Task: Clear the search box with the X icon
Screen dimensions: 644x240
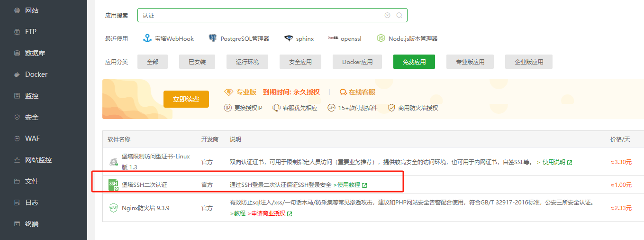Action: [x=387, y=15]
